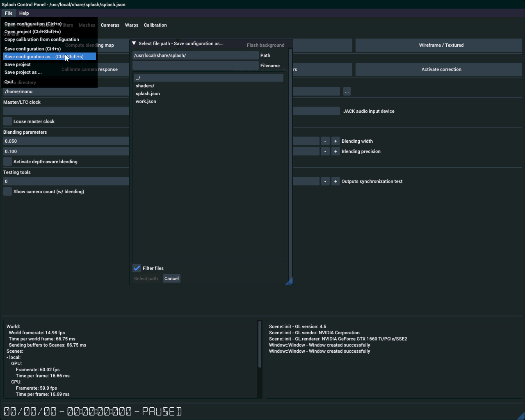The image size is (525, 420).
Task: Click the paused timecode display
Action: (x=93, y=411)
